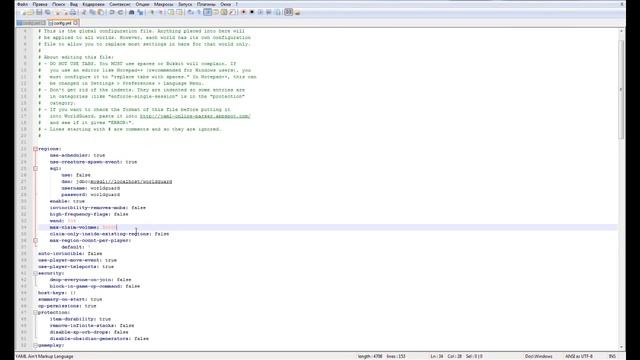Save the current file with Save icon
This screenshot has height=360, width=640.
39,12
